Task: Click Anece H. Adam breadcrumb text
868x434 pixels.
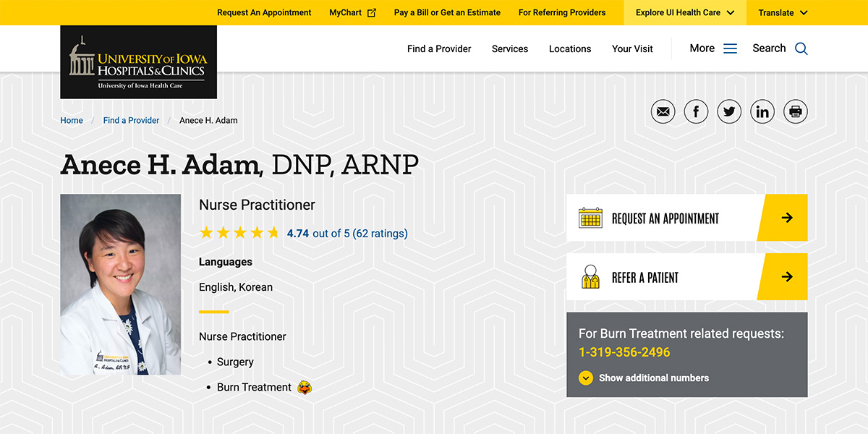Action: point(208,120)
